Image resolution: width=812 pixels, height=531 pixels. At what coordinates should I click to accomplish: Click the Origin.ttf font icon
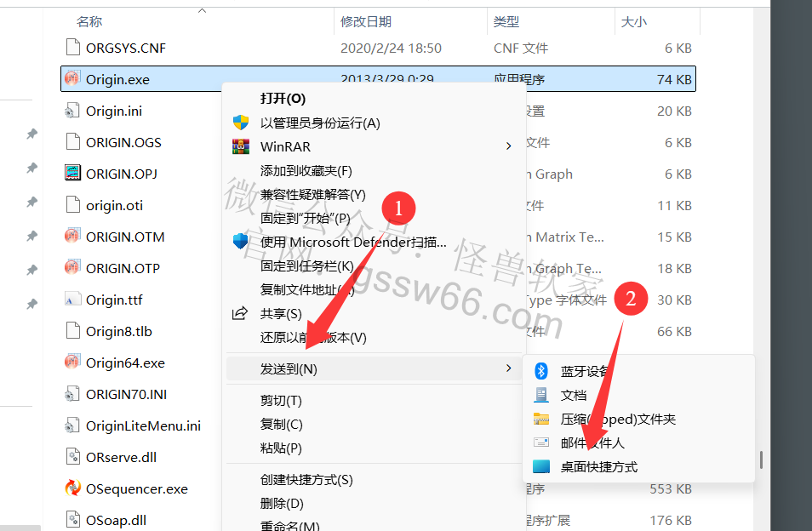(x=72, y=300)
